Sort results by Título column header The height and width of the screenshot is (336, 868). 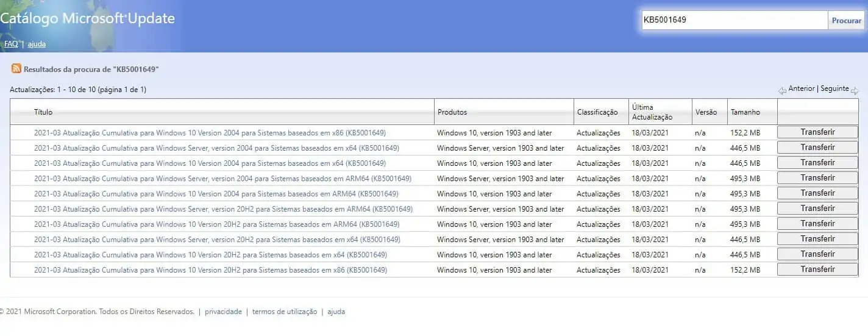43,112
